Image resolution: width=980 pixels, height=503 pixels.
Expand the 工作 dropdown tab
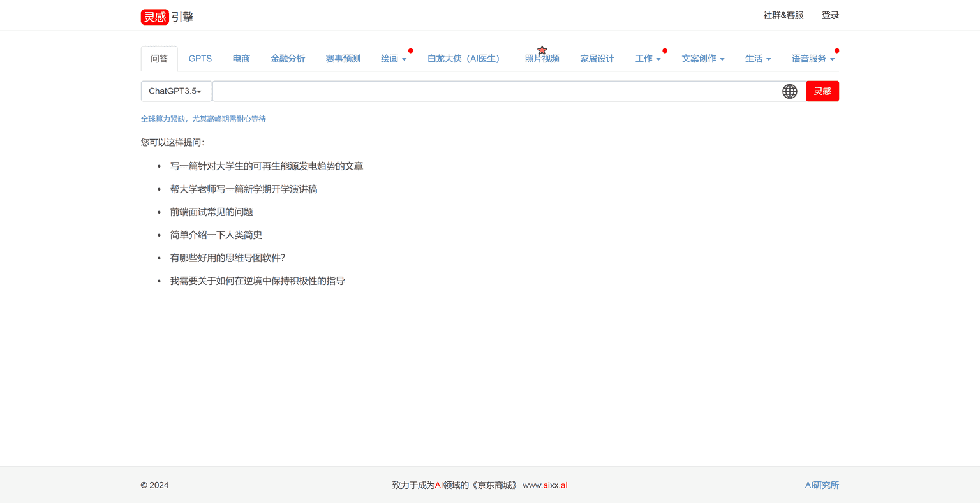click(x=648, y=59)
